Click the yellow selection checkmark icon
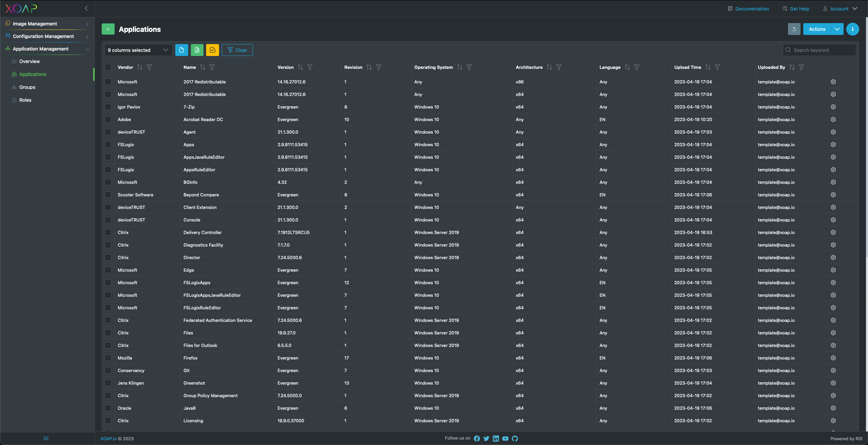This screenshot has height=445, width=868. point(213,50)
